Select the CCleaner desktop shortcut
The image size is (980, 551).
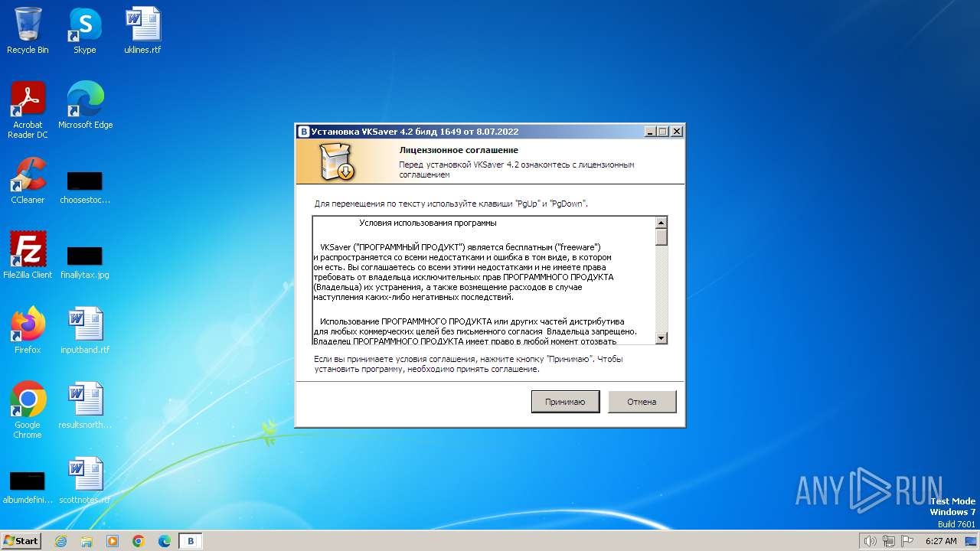[x=28, y=181]
